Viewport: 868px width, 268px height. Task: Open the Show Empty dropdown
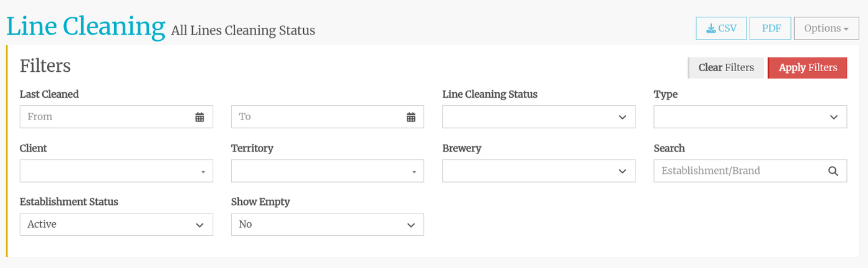coord(327,225)
